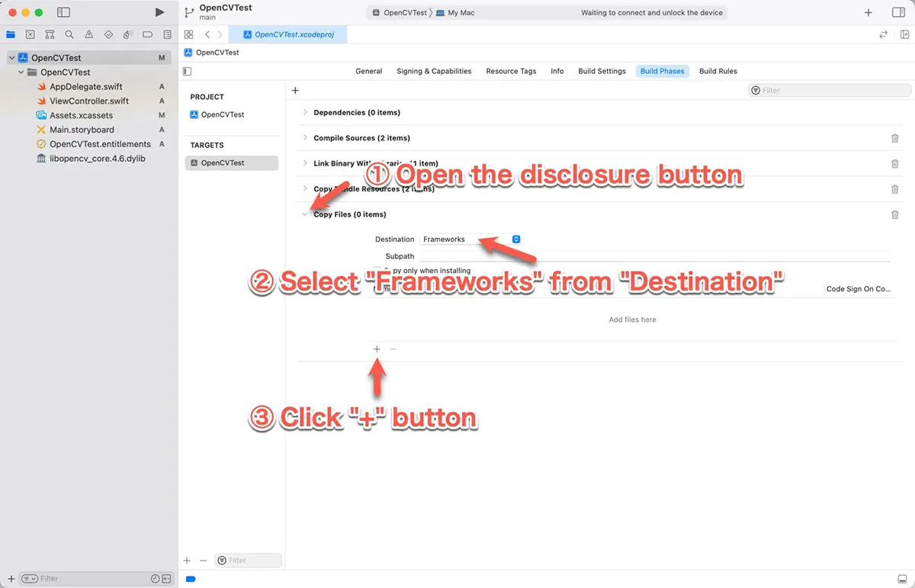This screenshot has height=588, width=915.
Task: Switch to Build Settings tab
Action: [x=602, y=71]
